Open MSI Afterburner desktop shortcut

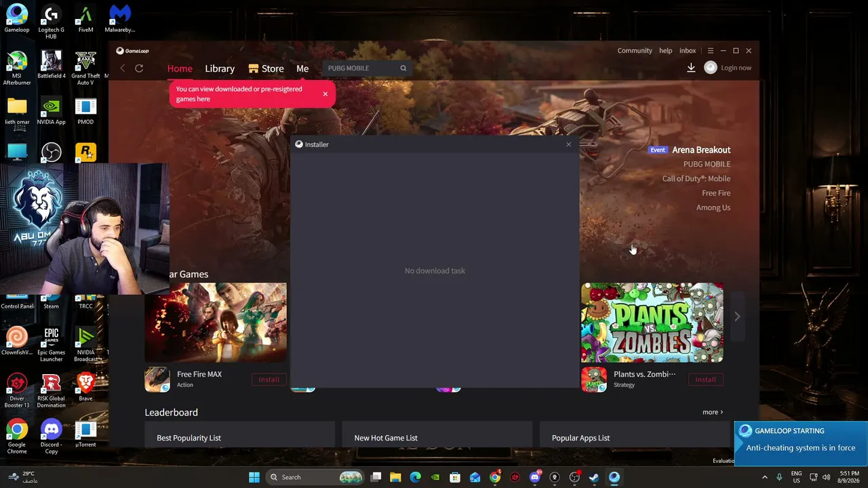17,68
